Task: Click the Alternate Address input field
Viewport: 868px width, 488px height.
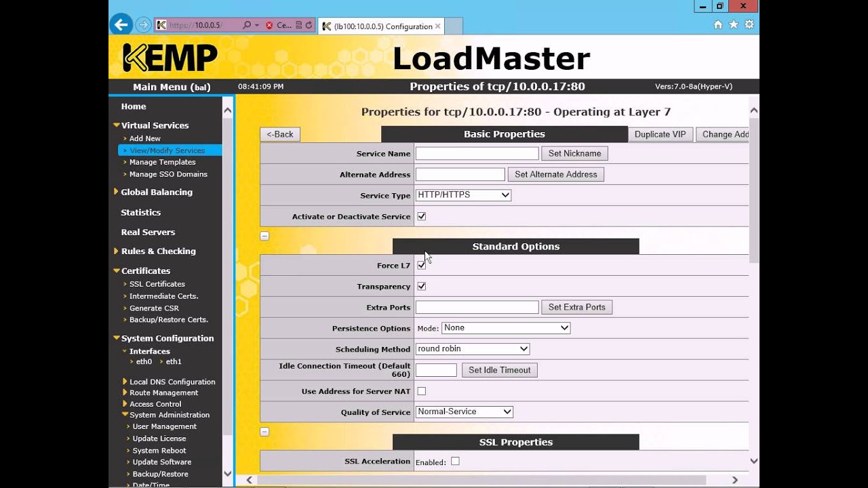Action: tap(460, 175)
